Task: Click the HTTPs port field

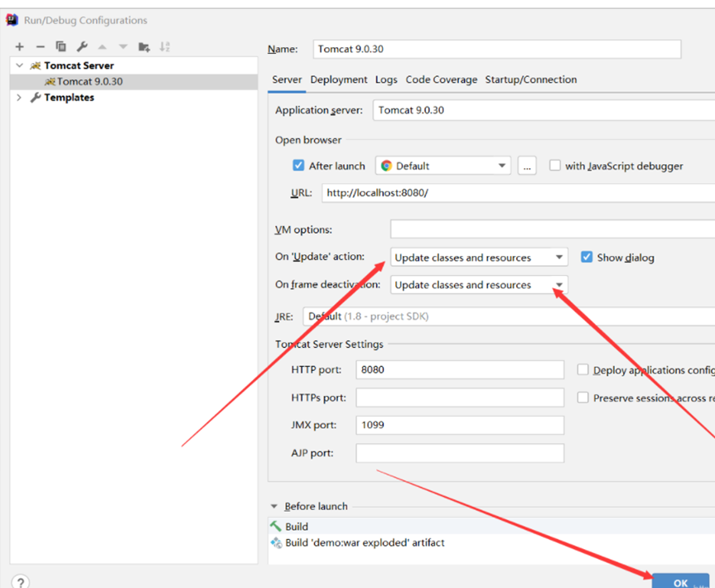Action: click(460, 398)
